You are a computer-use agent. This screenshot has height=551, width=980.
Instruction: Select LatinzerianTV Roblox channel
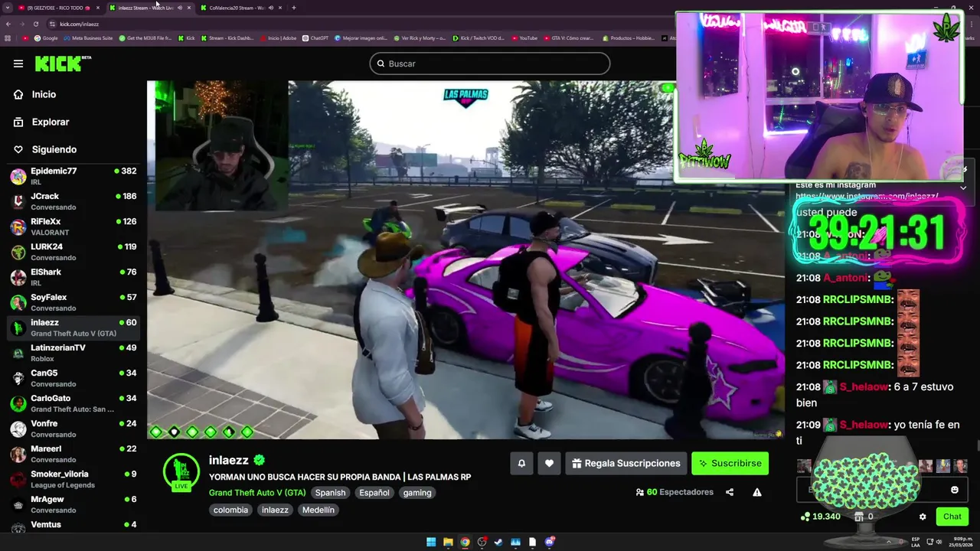[x=73, y=353]
